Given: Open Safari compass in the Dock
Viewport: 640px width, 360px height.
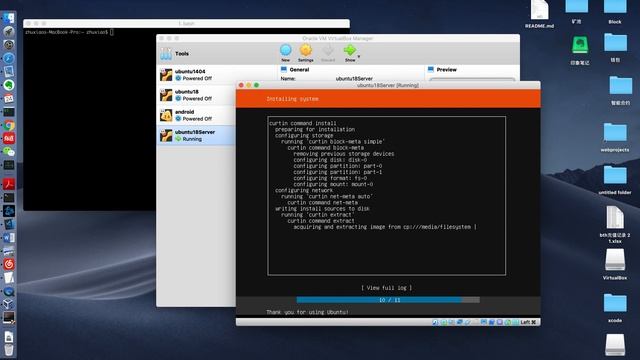Looking at the screenshot, I should (9, 58).
